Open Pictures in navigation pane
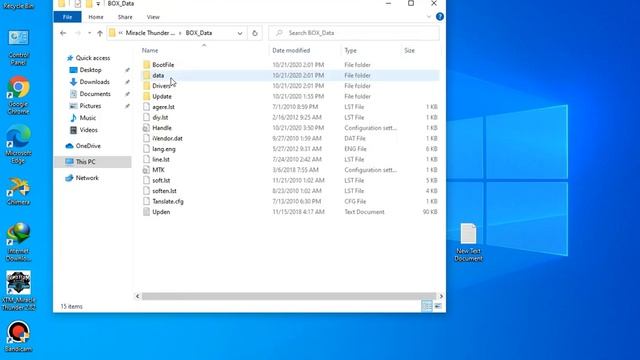Image resolution: width=640 pixels, height=360 pixels. pyautogui.click(x=90, y=106)
